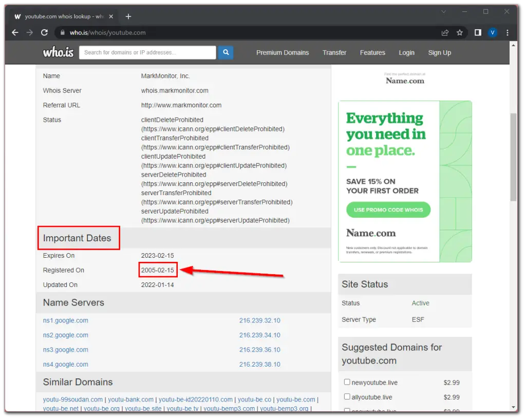Click the share icon in the address bar
Screen dimensions: 526x420
point(445,32)
